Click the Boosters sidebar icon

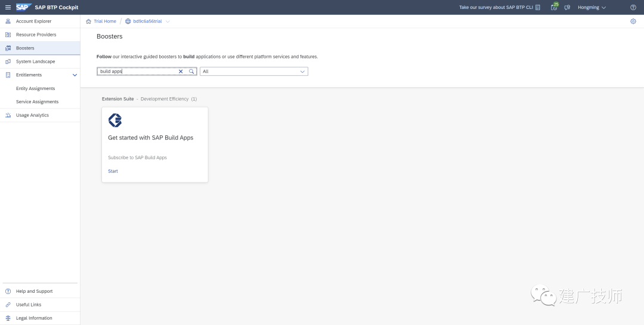tap(8, 48)
